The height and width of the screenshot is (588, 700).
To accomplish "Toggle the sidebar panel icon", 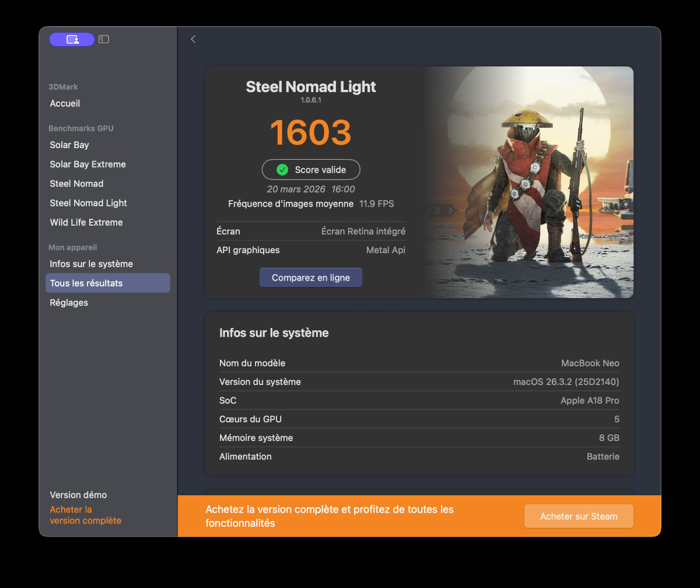I will pyautogui.click(x=104, y=39).
